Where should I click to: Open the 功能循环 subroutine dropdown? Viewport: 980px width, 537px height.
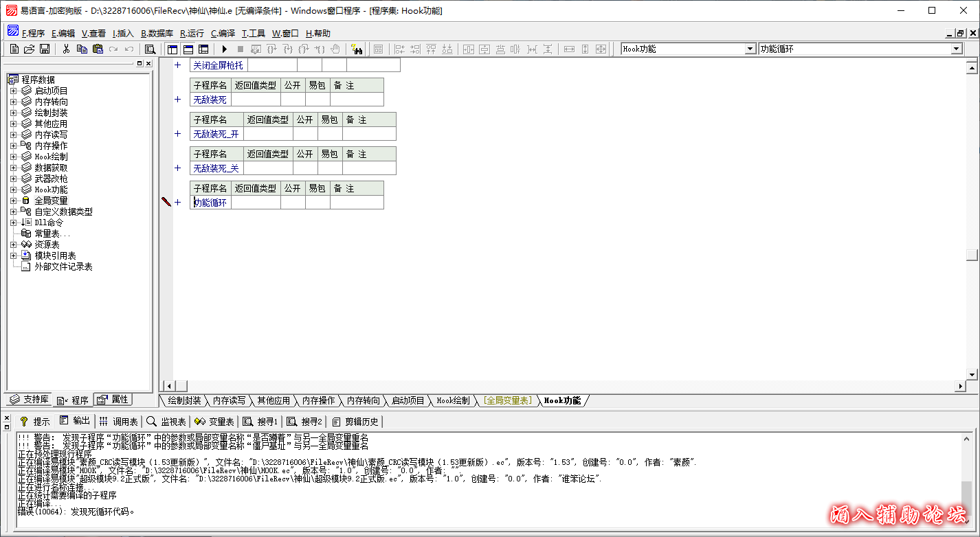[x=956, y=49]
